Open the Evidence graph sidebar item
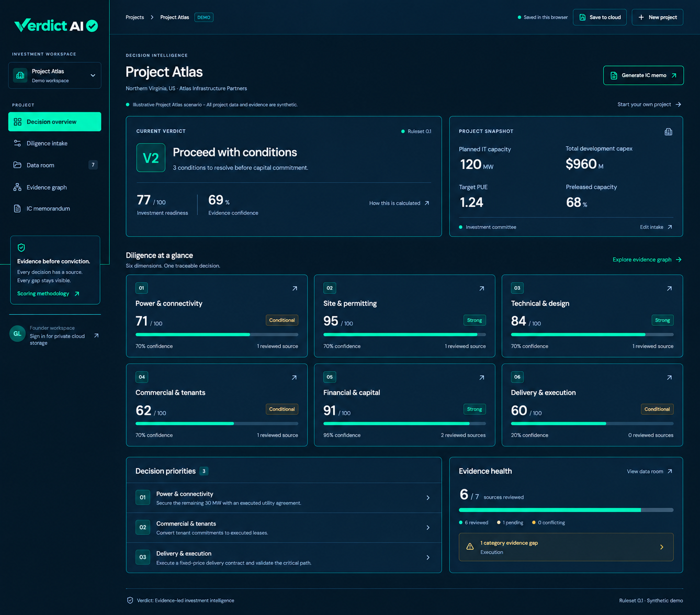Image resolution: width=700 pixels, height=615 pixels. pyautogui.click(x=54, y=187)
